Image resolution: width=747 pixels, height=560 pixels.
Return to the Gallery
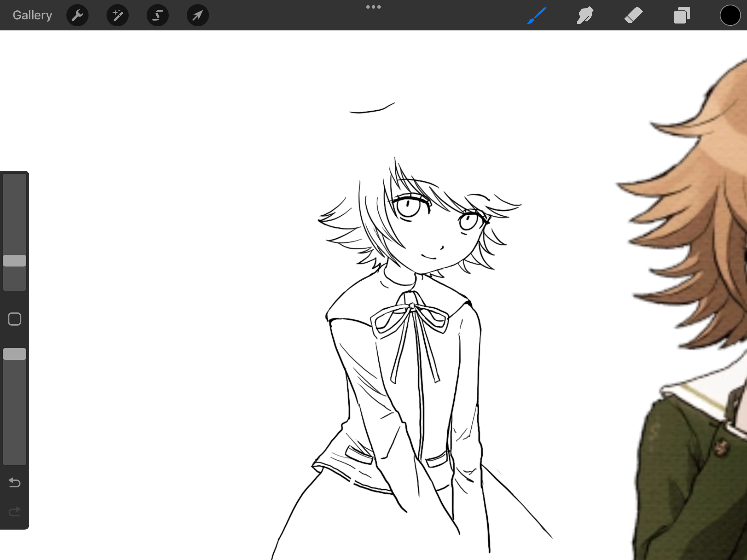coord(33,15)
